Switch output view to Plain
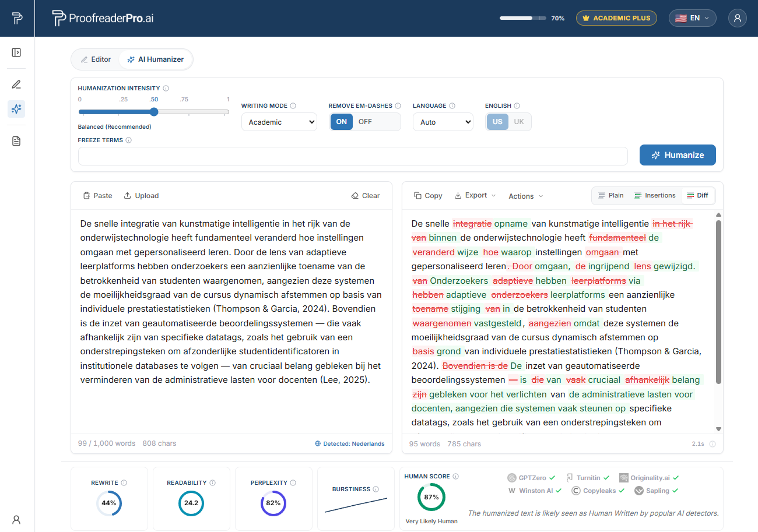 [610, 196]
